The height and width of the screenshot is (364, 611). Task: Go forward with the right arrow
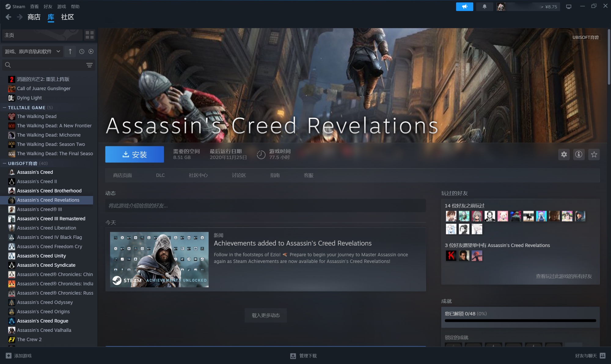(x=20, y=17)
